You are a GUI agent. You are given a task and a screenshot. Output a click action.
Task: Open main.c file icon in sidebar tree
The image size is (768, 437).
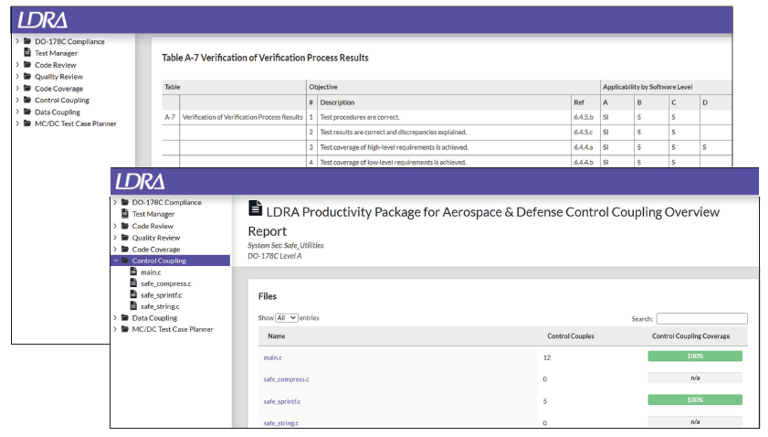133,271
